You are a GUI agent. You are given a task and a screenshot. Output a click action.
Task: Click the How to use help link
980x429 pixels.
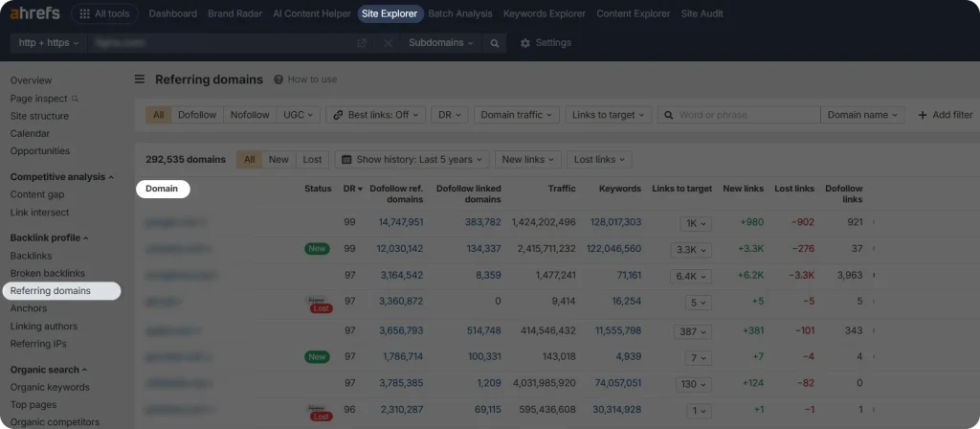(x=305, y=79)
